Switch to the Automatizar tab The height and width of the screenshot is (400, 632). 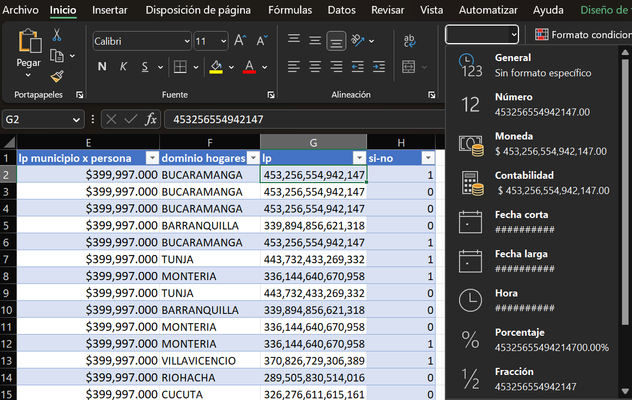[x=488, y=10]
